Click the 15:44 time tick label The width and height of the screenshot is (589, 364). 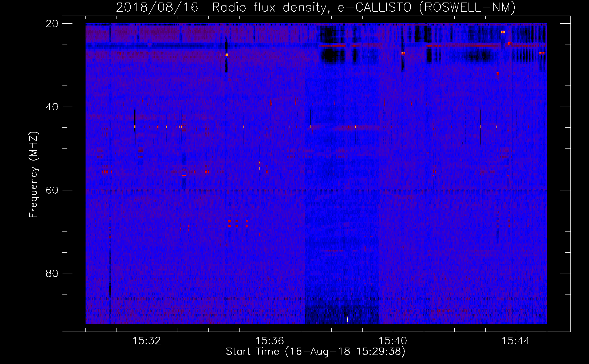pos(516,341)
